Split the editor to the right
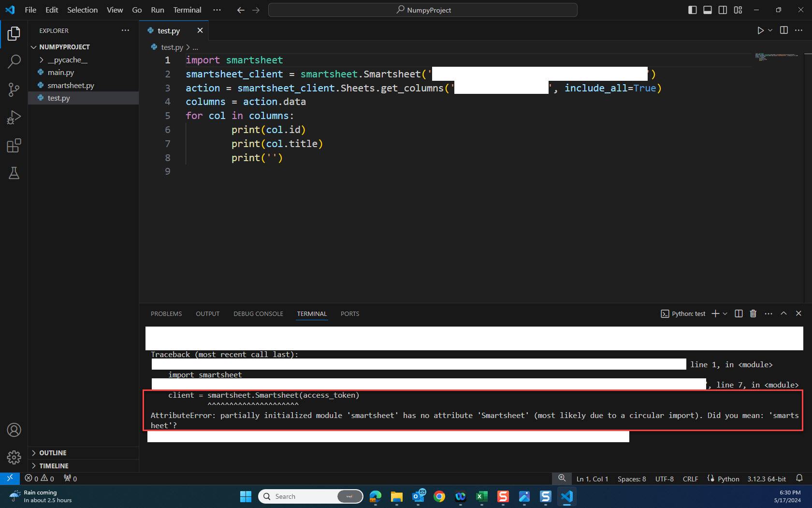The image size is (812, 508). (x=784, y=30)
